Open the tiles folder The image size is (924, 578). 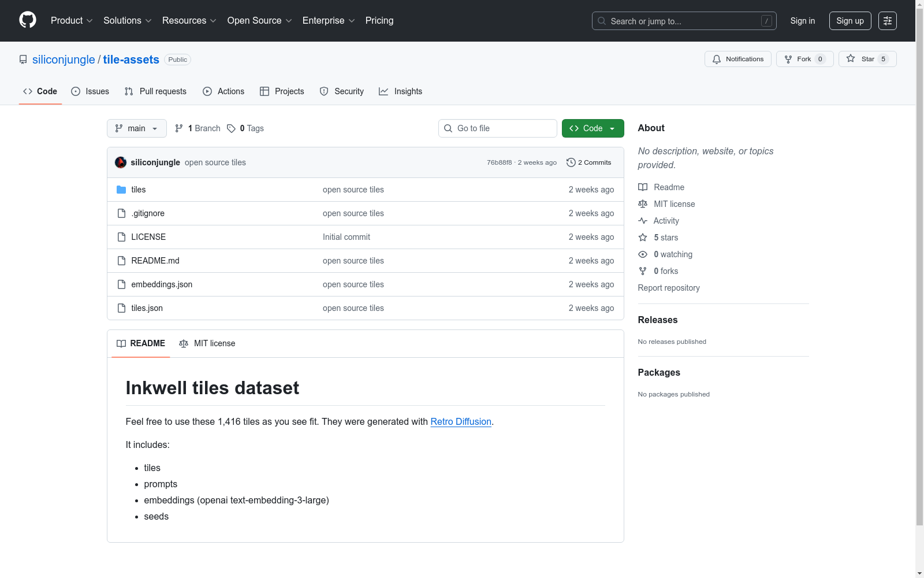pos(139,190)
